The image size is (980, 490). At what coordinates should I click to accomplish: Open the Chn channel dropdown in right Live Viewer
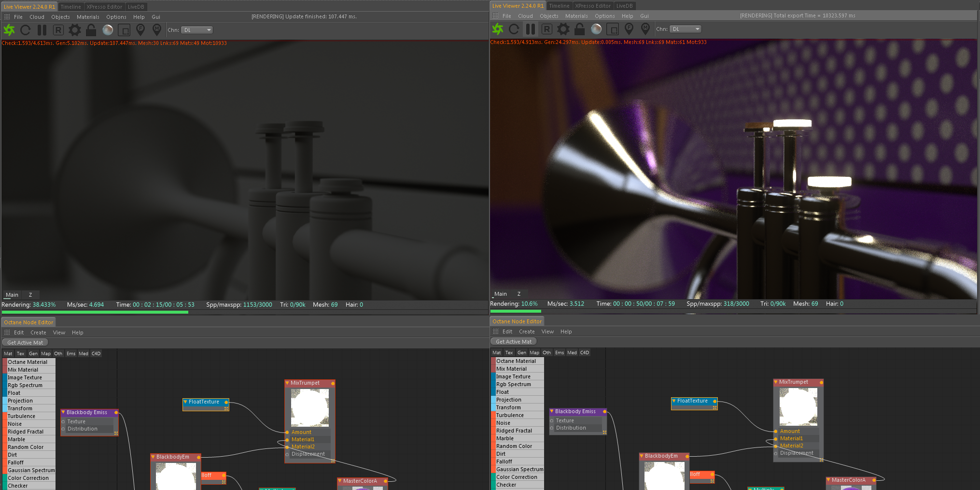click(x=686, y=29)
